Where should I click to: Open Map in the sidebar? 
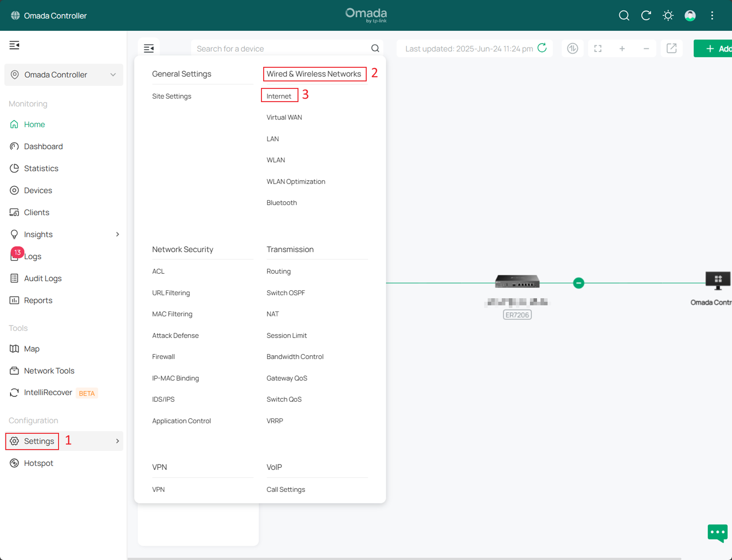(63, 349)
